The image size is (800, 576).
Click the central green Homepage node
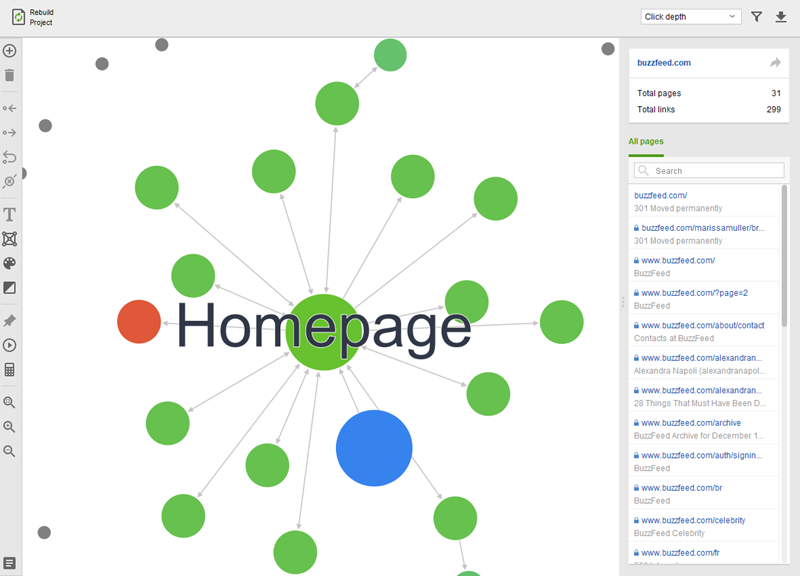(323, 332)
